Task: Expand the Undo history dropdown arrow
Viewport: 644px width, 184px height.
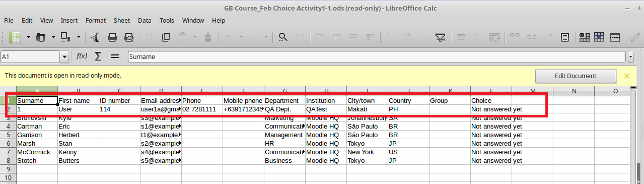Action: coord(241,37)
